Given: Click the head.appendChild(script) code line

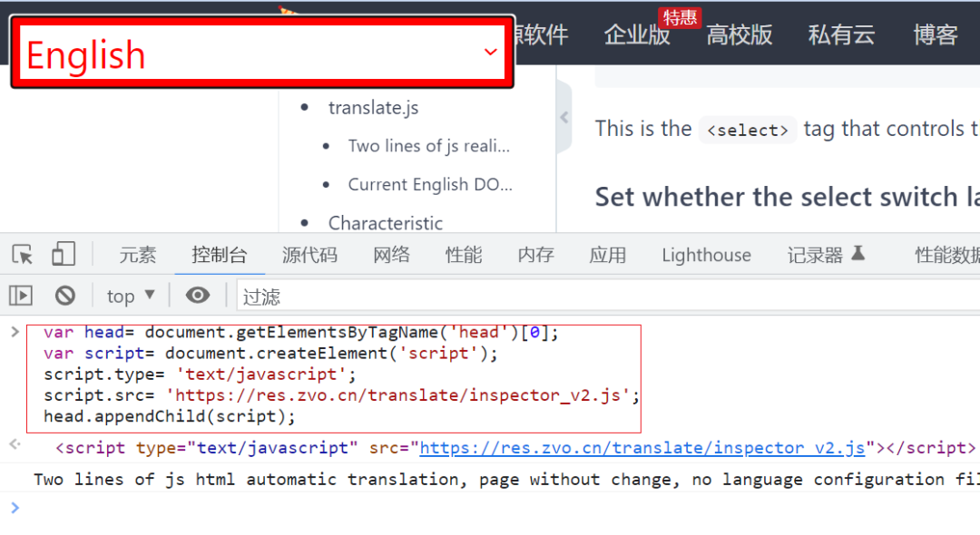Looking at the screenshot, I should [x=170, y=416].
